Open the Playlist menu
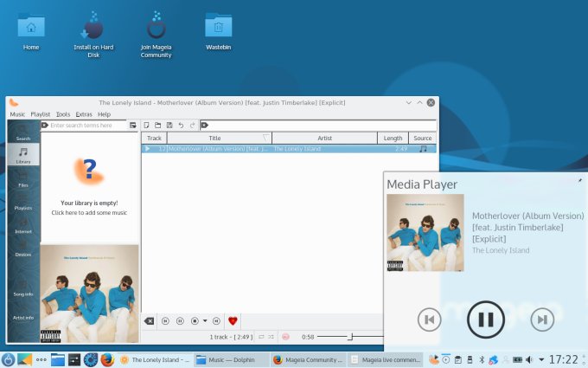The width and height of the screenshot is (588, 368). pyautogui.click(x=41, y=114)
